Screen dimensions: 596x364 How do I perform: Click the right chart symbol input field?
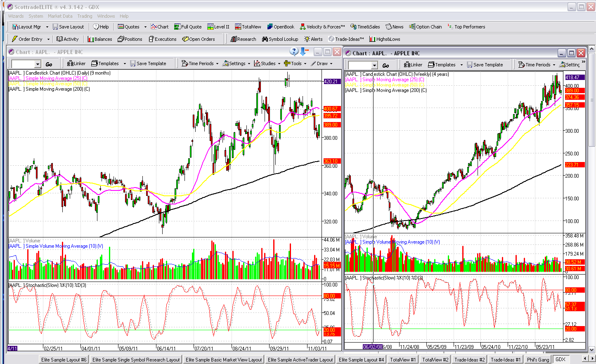[x=360, y=65]
